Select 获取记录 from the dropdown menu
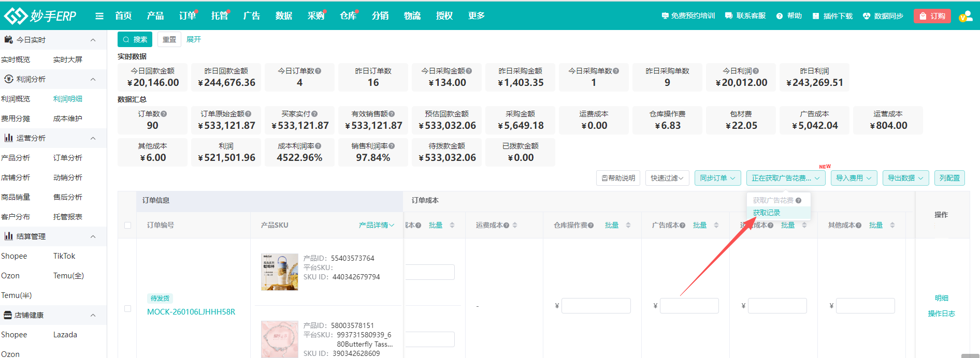Viewport: 980px width, 358px height. point(766,213)
